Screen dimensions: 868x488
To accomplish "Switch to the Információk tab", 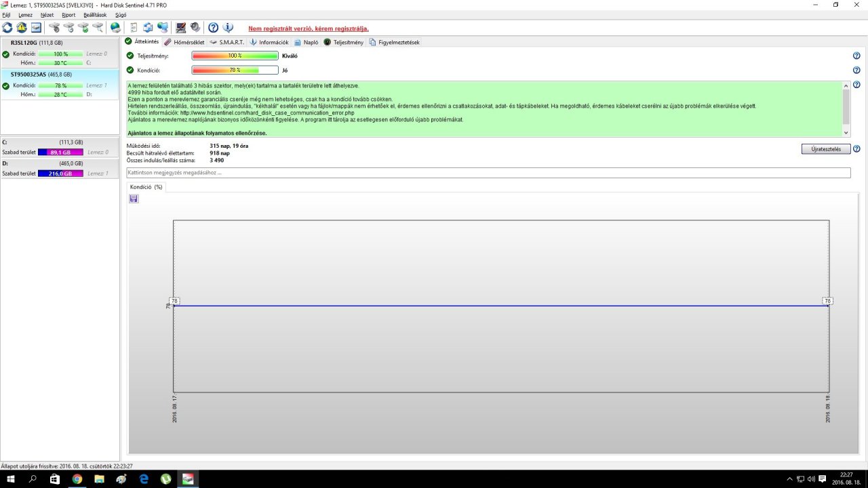I will [x=269, y=42].
